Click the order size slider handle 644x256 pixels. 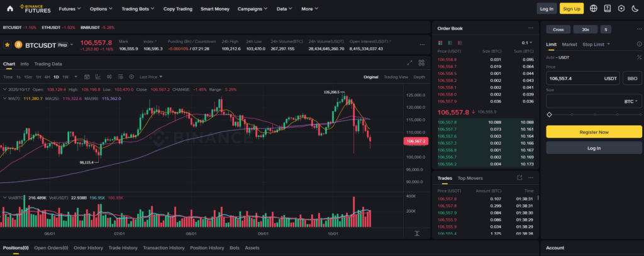549,114
